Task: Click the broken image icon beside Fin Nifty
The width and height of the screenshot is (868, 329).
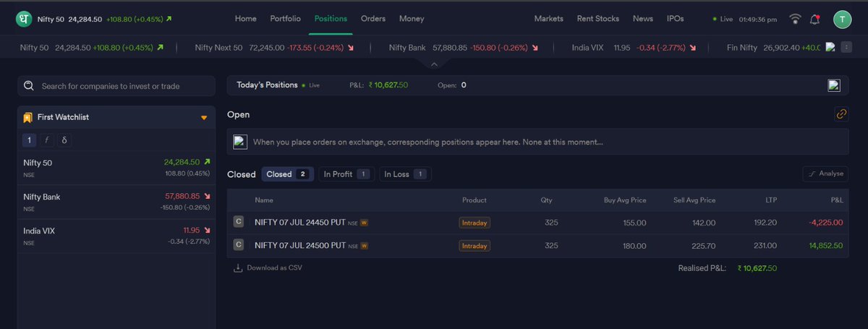Action: [x=830, y=47]
